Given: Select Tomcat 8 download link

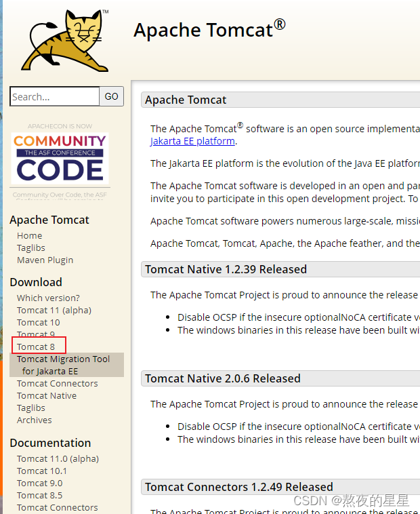Looking at the screenshot, I should pos(36,347).
